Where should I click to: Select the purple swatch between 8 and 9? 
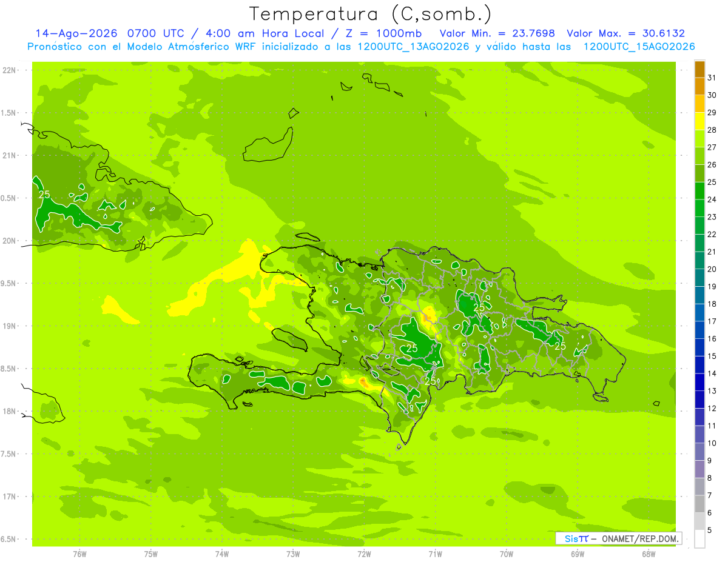point(699,469)
